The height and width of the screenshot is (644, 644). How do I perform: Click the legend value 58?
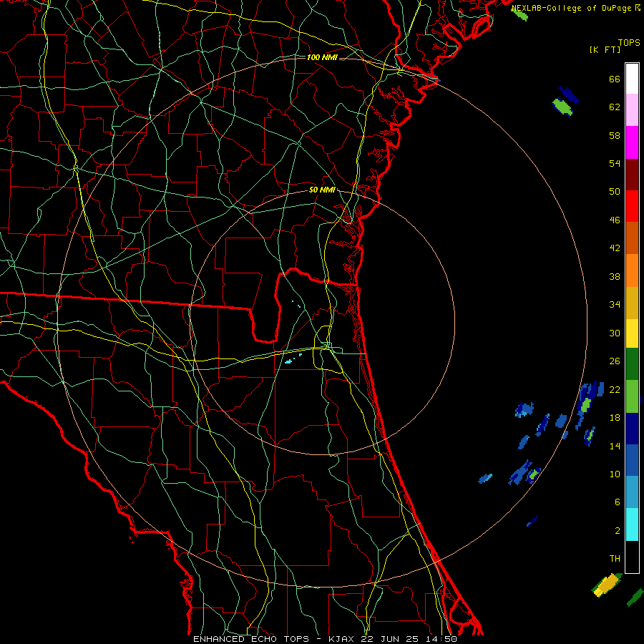click(615, 135)
